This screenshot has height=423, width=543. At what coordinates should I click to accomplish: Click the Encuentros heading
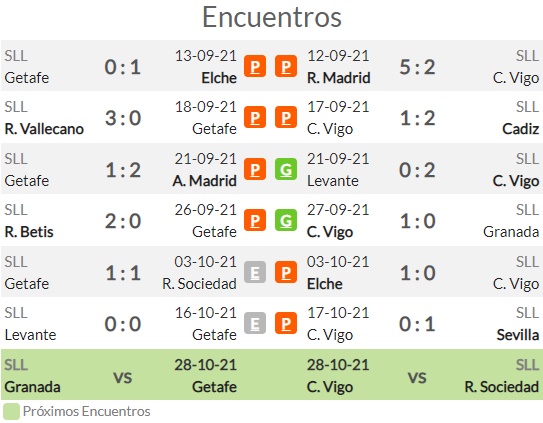(x=272, y=17)
